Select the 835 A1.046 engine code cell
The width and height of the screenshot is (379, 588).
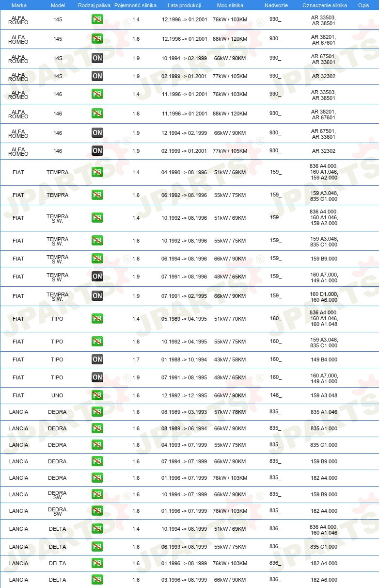324,412
